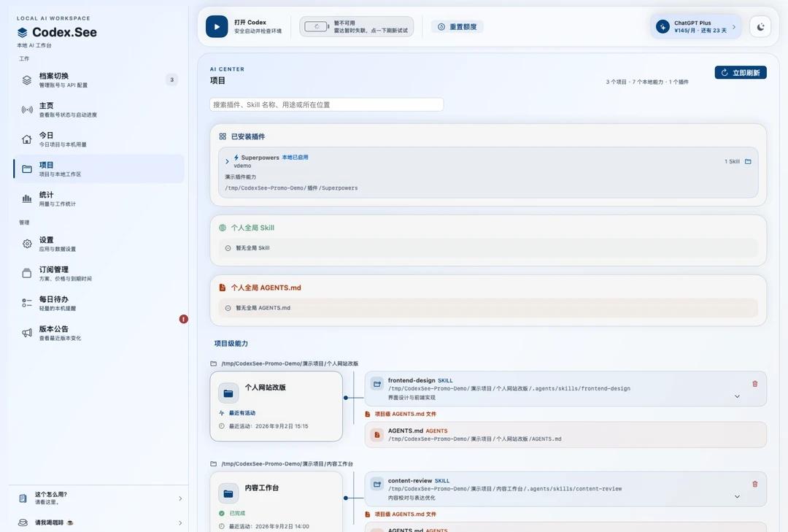Open the AGENTS.md file icon for 个人网站改版
Viewport: 788px width, 532px height.
(376, 434)
